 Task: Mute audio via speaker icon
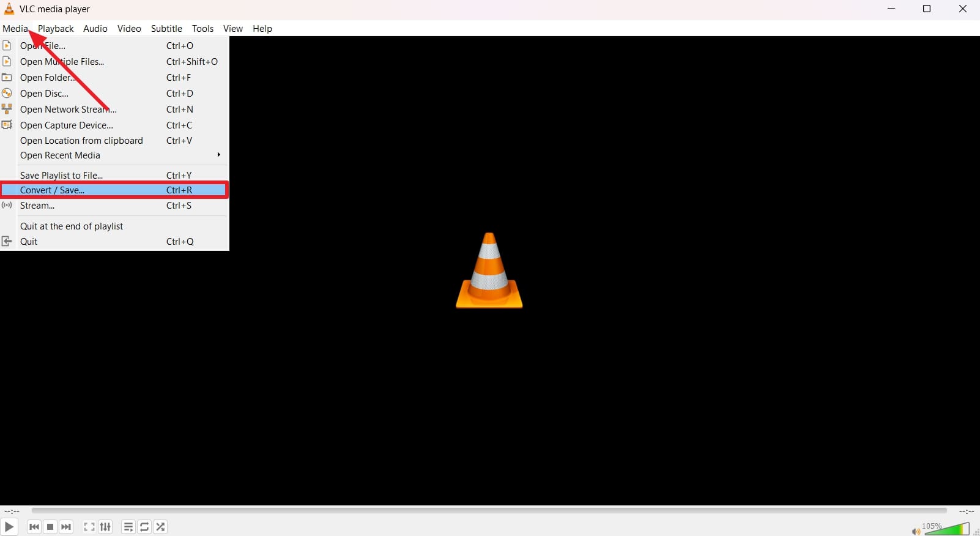[915, 531]
